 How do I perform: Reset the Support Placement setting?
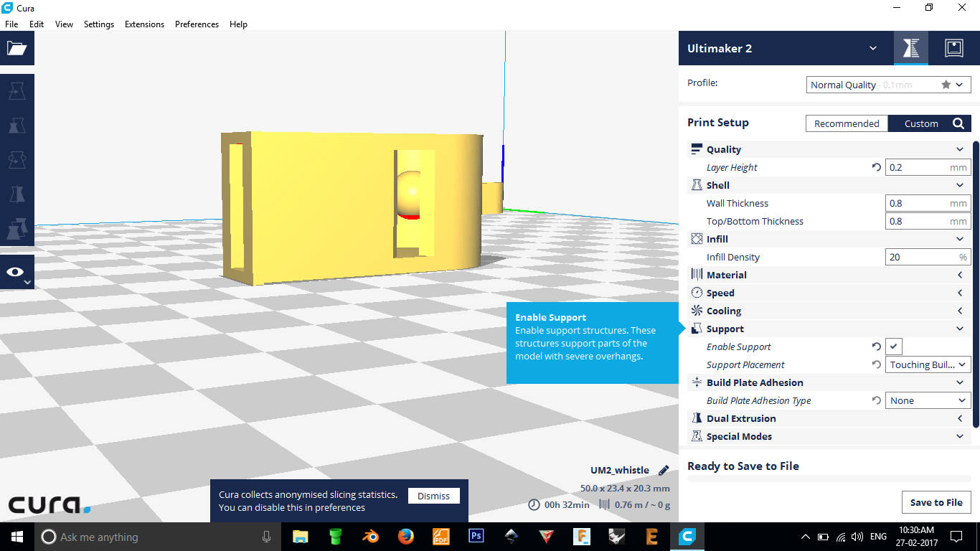tap(876, 364)
